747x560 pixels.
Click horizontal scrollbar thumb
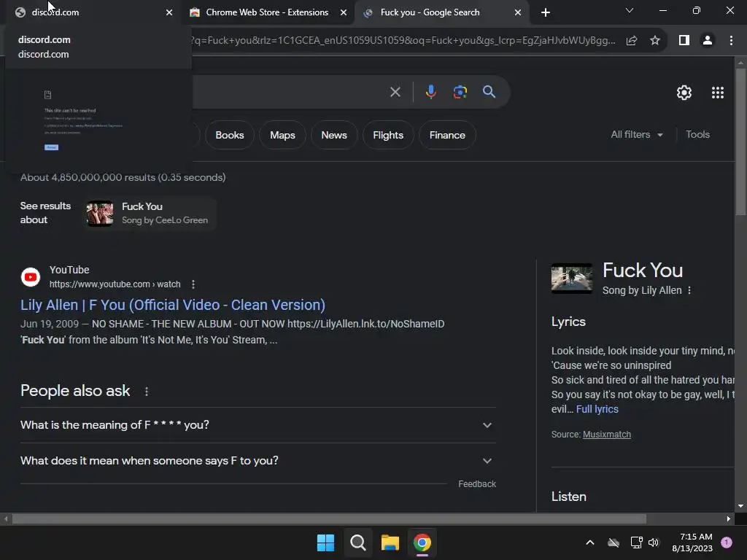329,518
